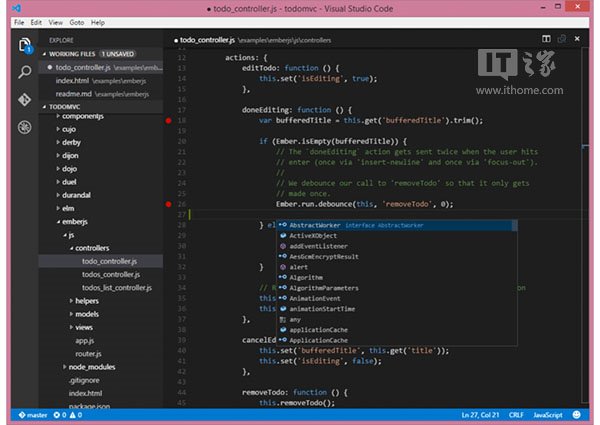Viewport: 600px width, 425px height.
Task: Open the Edit menu
Action: 36,23
